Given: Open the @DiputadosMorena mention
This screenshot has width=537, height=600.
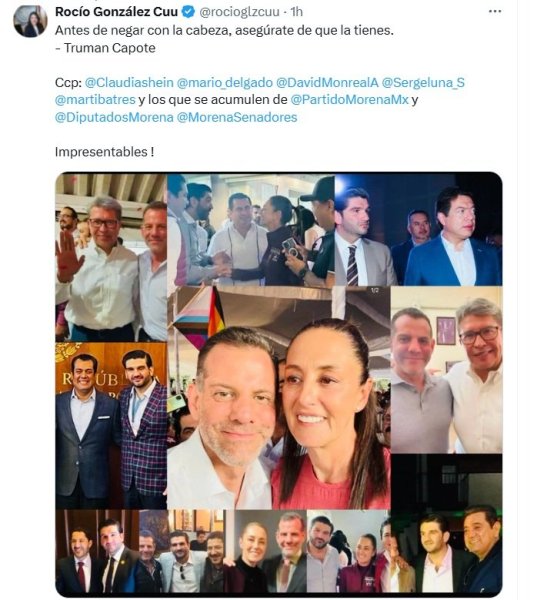Looking at the screenshot, I should 114,117.
